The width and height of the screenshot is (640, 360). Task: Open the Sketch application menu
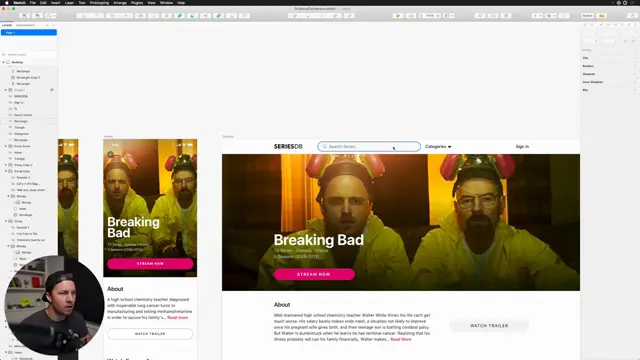tap(19, 2)
